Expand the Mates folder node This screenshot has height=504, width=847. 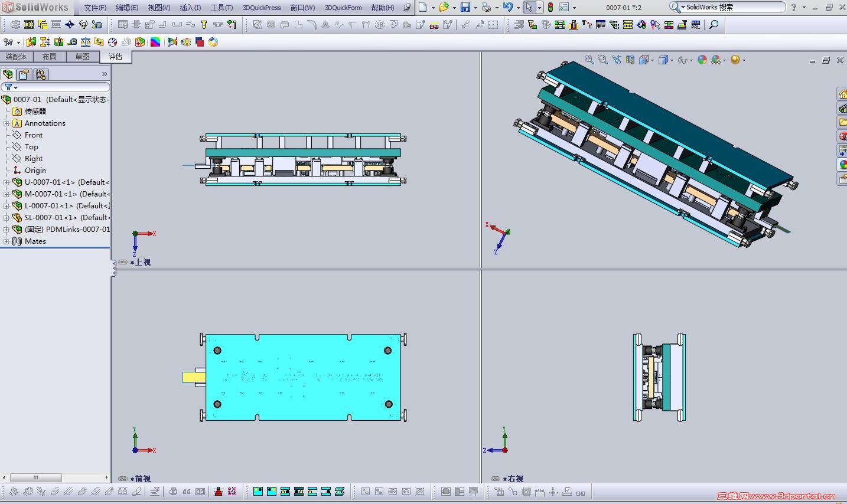[6, 241]
